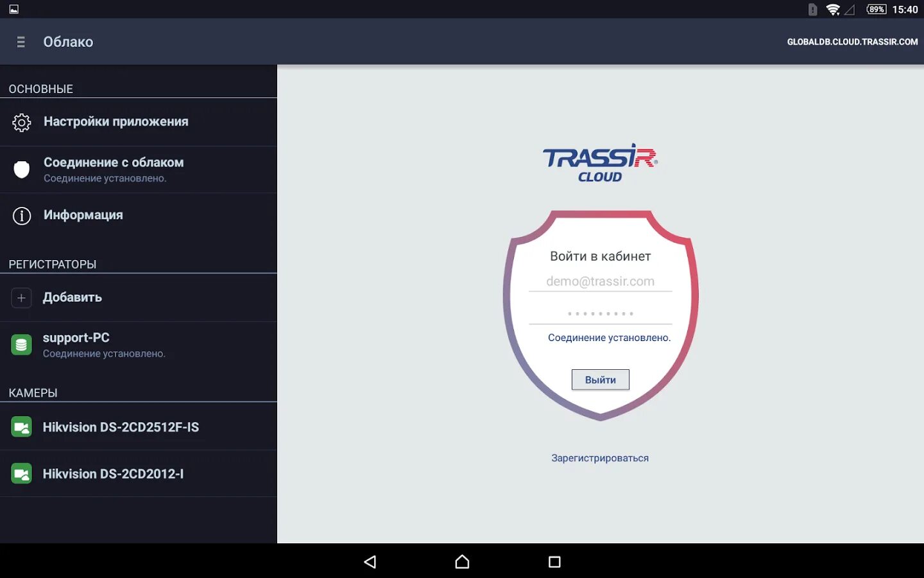Click Соединение установлено status inside shield
This screenshot has width=924, height=578.
(610, 338)
